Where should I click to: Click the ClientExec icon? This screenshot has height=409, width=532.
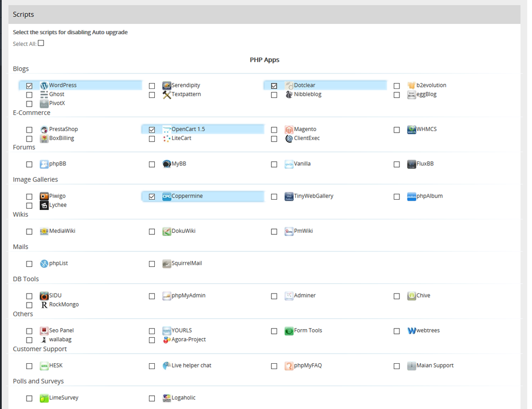[289, 138]
